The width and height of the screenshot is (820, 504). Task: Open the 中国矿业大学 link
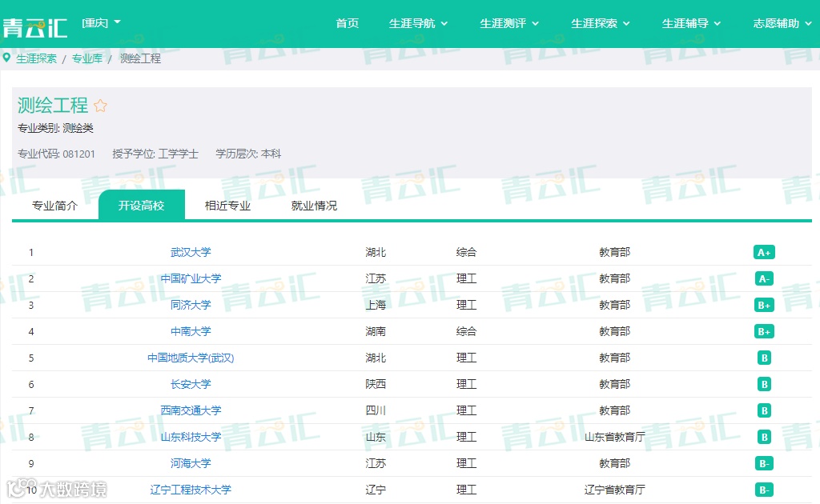[191, 279]
